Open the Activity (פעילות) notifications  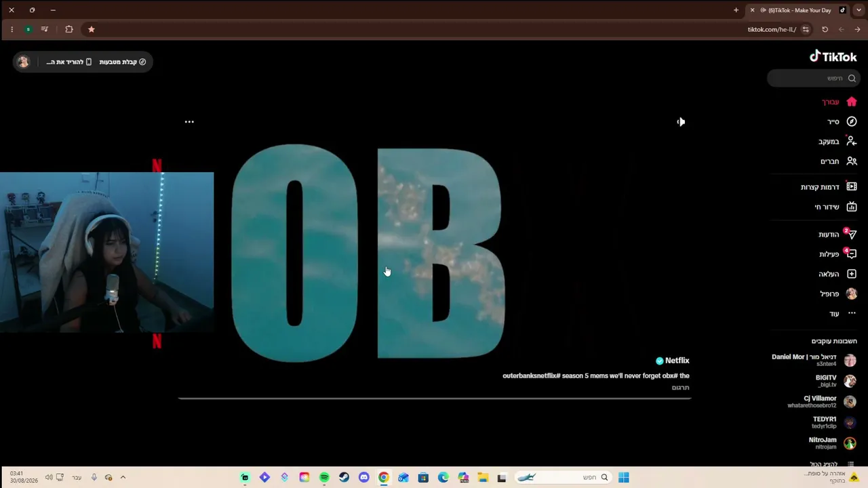[837, 254]
